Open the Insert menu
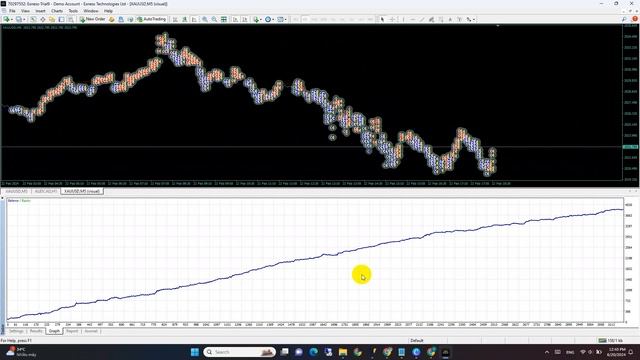 (x=40, y=11)
